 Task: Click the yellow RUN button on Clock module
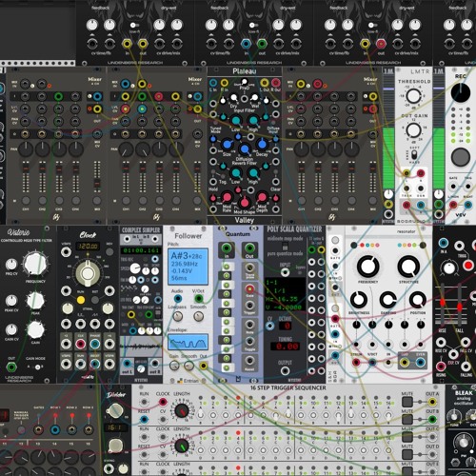tap(81, 300)
